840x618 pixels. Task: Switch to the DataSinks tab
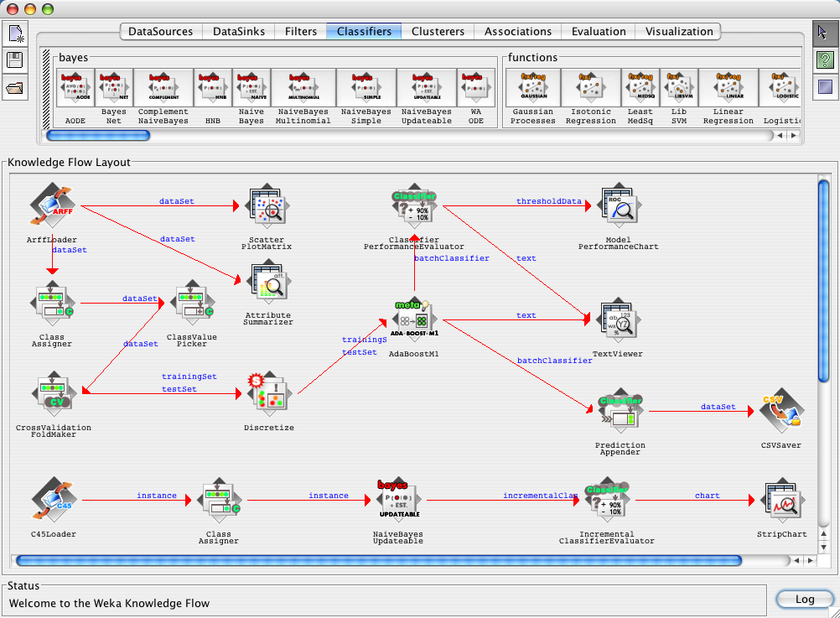point(239,32)
